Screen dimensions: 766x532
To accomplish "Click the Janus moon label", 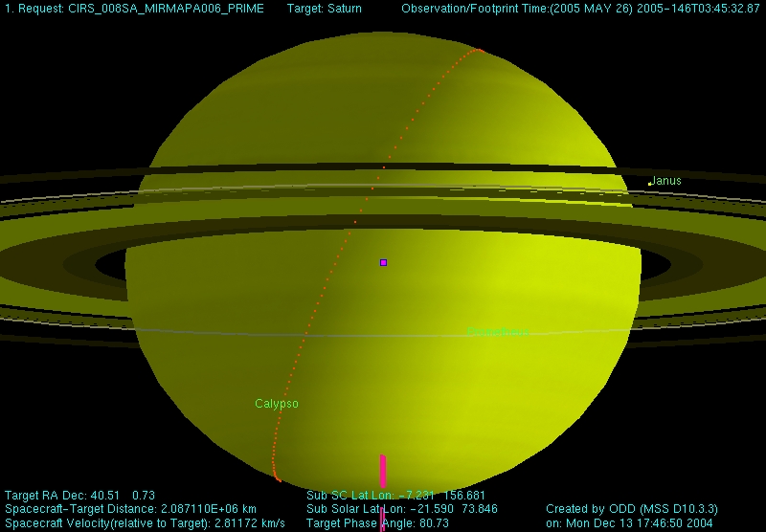I will click(x=666, y=181).
